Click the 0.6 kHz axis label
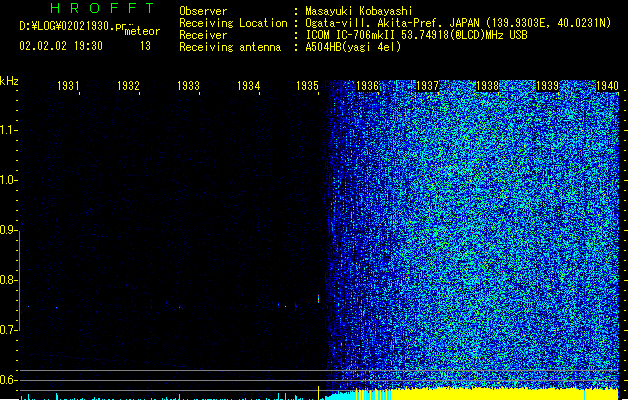The width and height of the screenshot is (629, 400). (8, 380)
